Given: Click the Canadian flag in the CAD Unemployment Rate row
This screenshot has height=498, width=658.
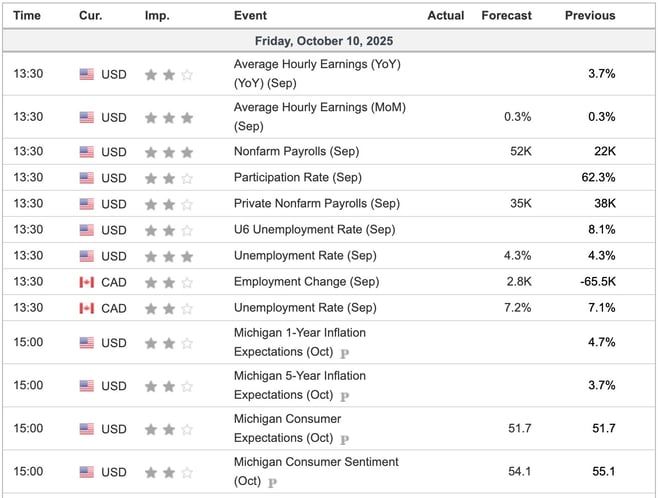Looking at the screenshot, I should coord(87,308).
